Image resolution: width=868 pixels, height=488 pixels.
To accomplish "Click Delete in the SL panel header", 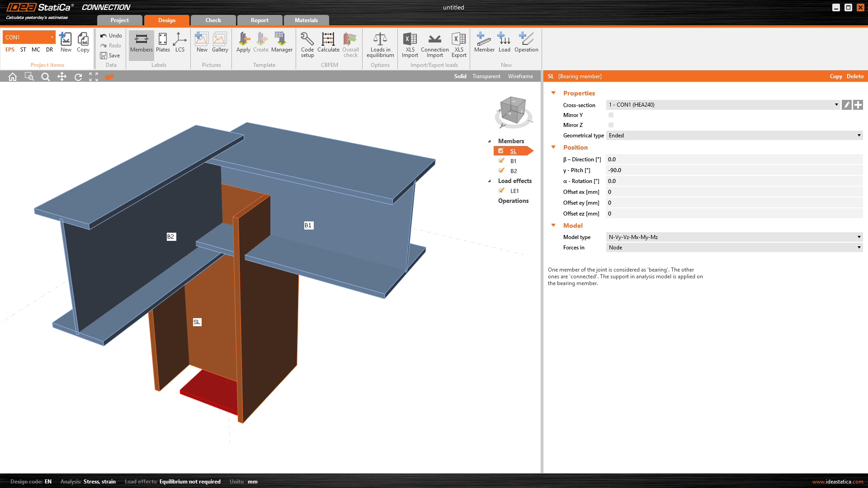I will [x=855, y=76].
